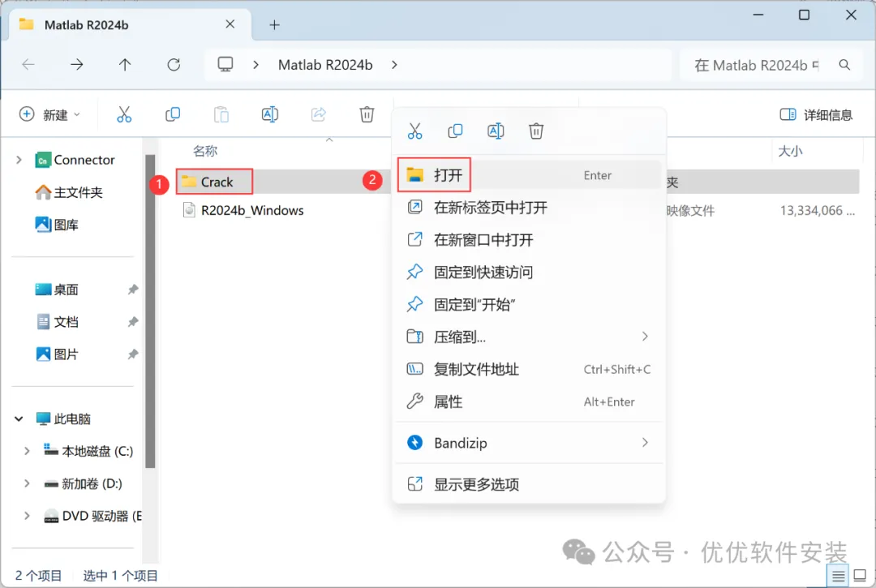Viewport: 876px width, 588px height.
Task: Click the Rename icon in the context menu
Action: coord(496,131)
